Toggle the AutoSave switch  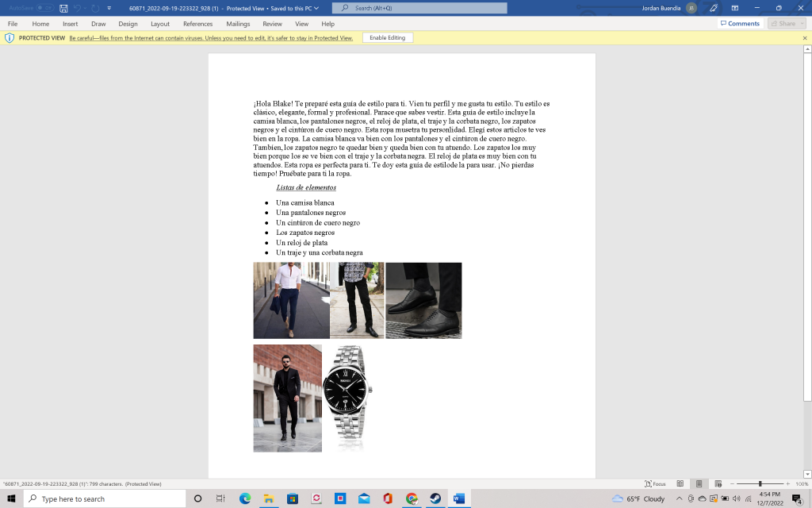(x=44, y=8)
